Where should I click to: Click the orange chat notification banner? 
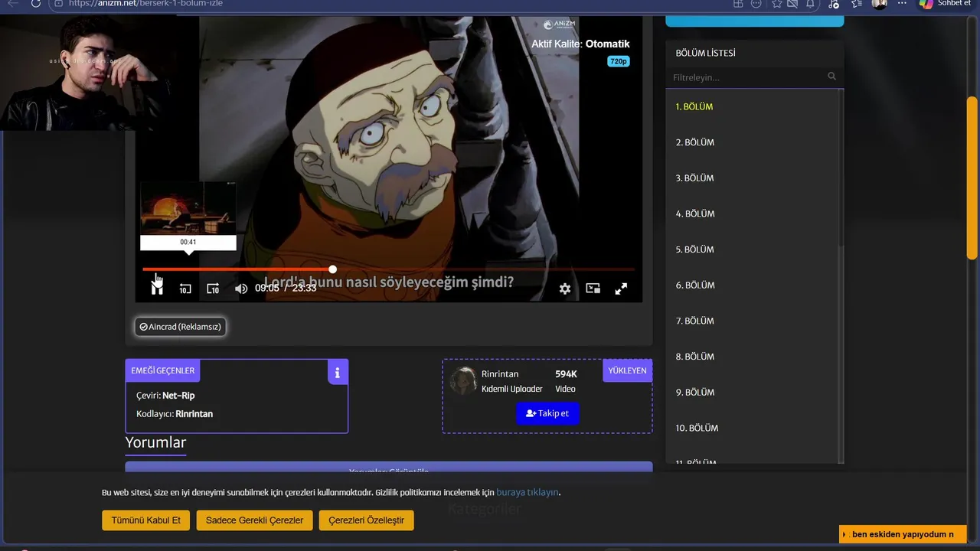tap(903, 534)
